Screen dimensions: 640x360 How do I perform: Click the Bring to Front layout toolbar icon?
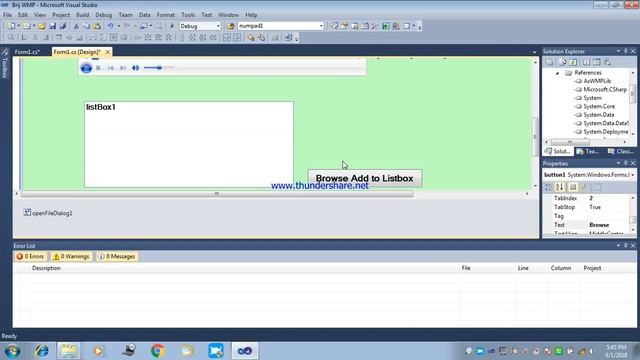251,38
